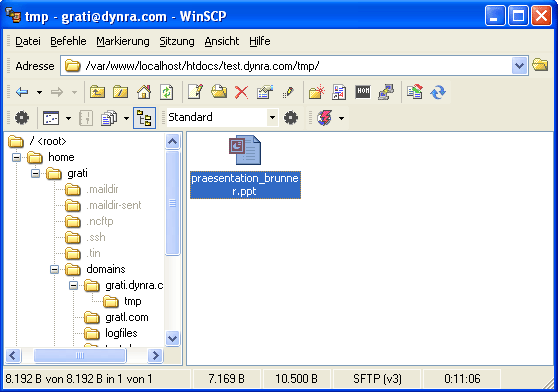Image resolution: width=560 pixels, height=392 pixels.
Task: Open the Sitzung menu
Action: click(177, 41)
